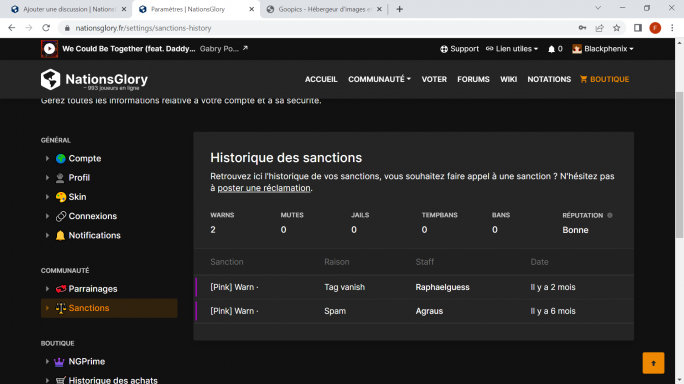Screen dimensions: 684x384
Task: Open the Boutique store link
Action: point(605,79)
